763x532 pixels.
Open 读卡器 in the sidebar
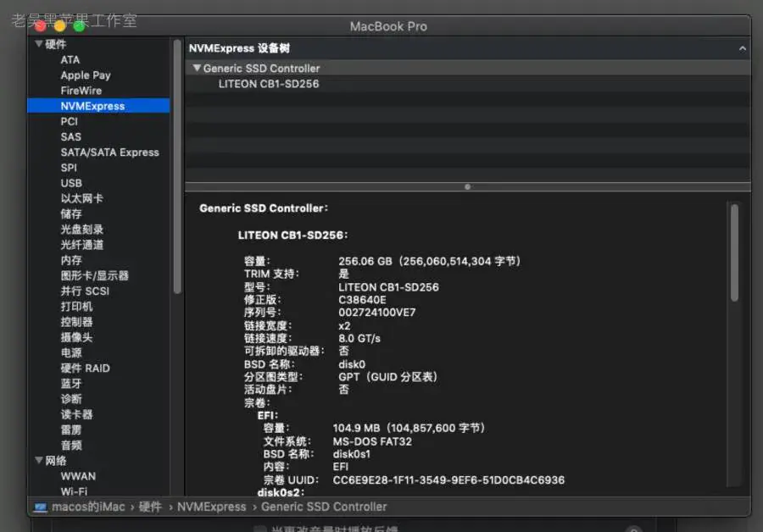(76, 414)
